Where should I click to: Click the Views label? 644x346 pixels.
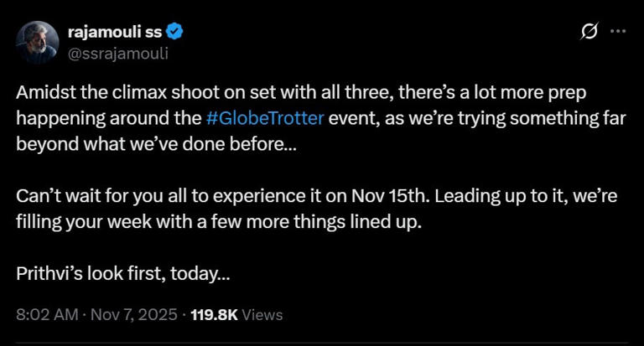click(x=262, y=315)
